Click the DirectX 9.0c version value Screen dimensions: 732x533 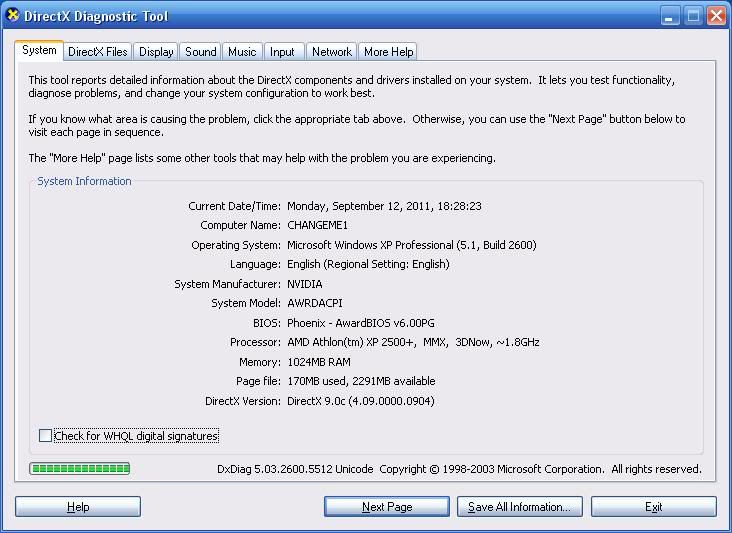pos(361,401)
